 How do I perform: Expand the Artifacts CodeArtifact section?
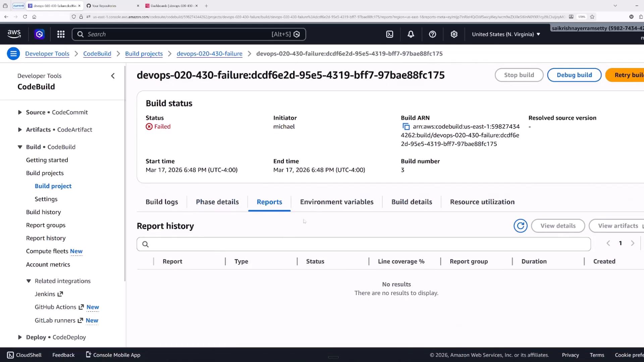[x=20, y=130]
